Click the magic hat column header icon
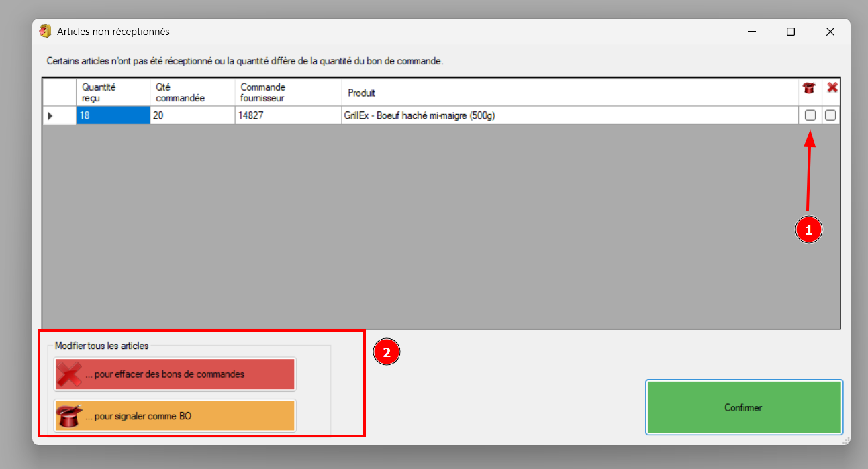 810,87
